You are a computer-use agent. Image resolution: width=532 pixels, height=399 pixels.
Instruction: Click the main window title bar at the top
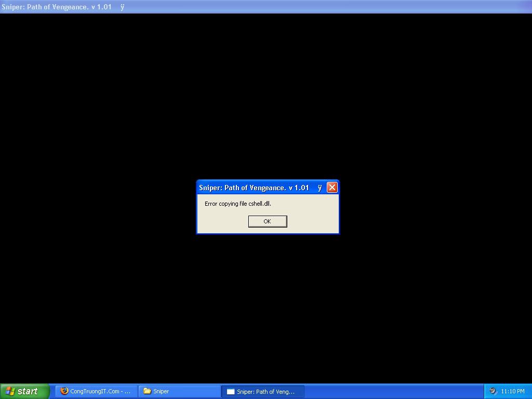click(266, 7)
